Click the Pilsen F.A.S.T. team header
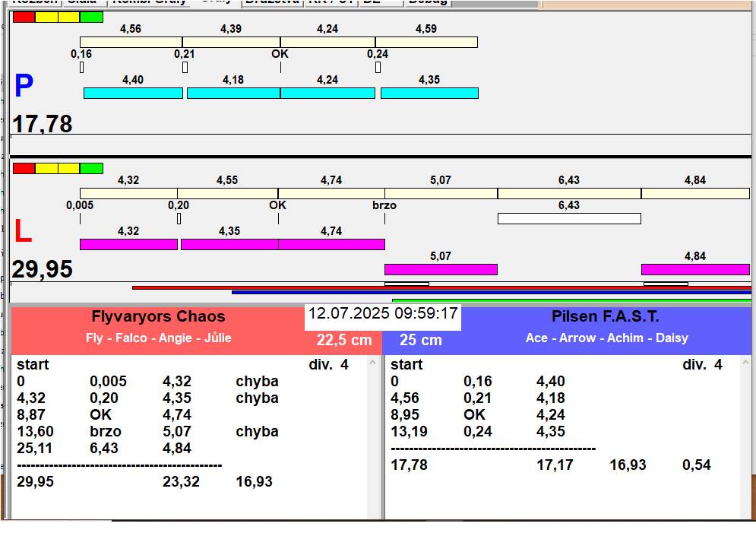 tap(605, 316)
